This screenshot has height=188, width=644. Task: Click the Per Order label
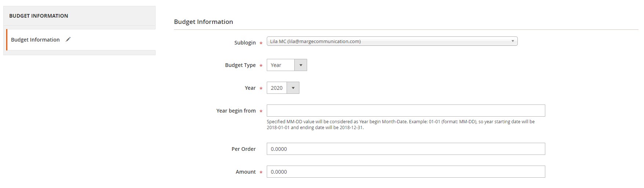tap(244, 149)
